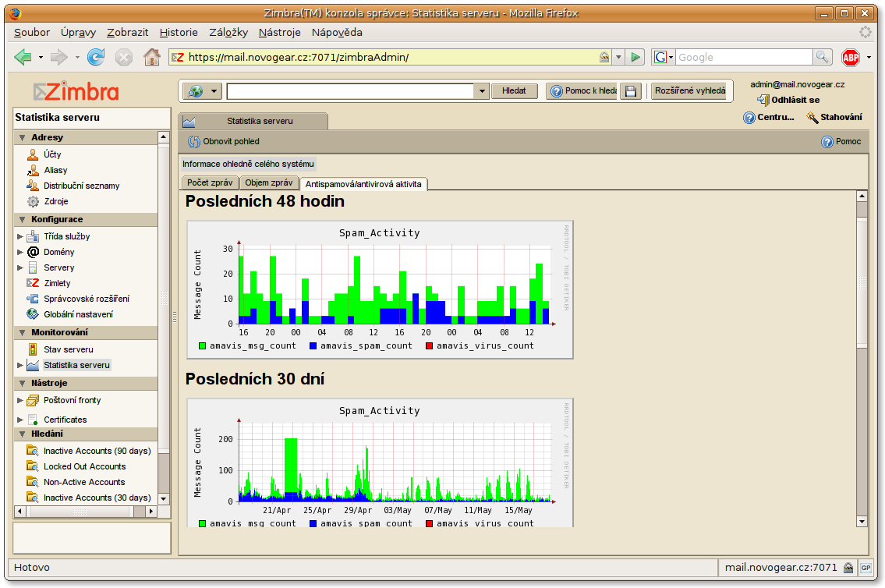Switch to the Počet zpráv tab
This screenshot has height=588, width=885.
(x=210, y=182)
